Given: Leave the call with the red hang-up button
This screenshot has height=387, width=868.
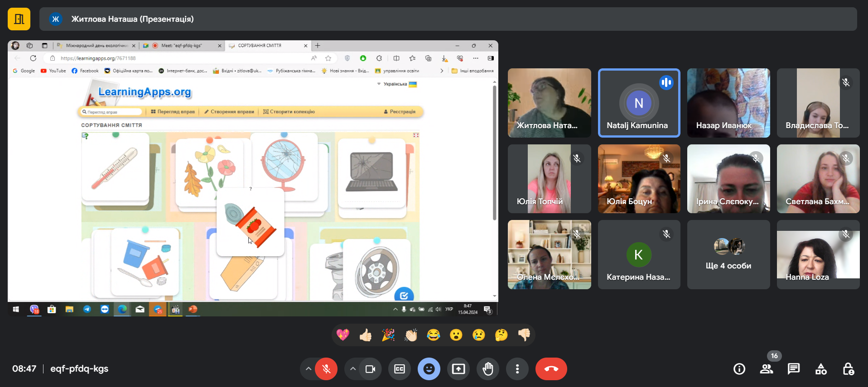Looking at the screenshot, I should [551, 369].
